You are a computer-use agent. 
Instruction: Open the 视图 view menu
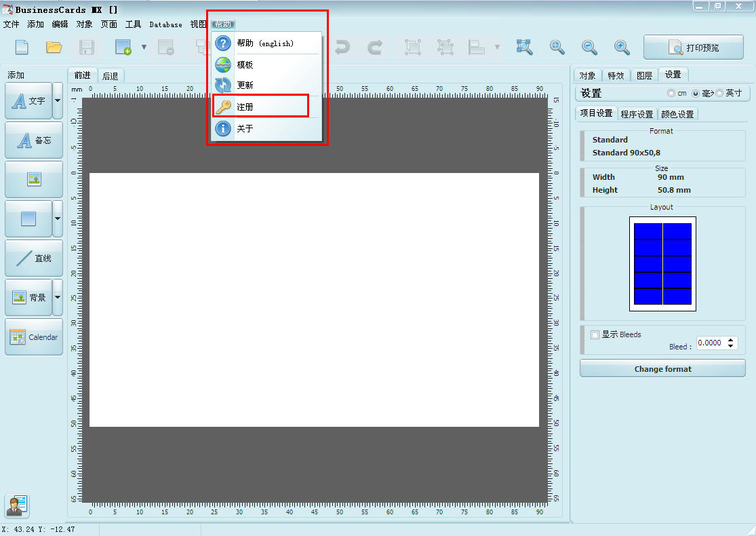click(x=198, y=24)
